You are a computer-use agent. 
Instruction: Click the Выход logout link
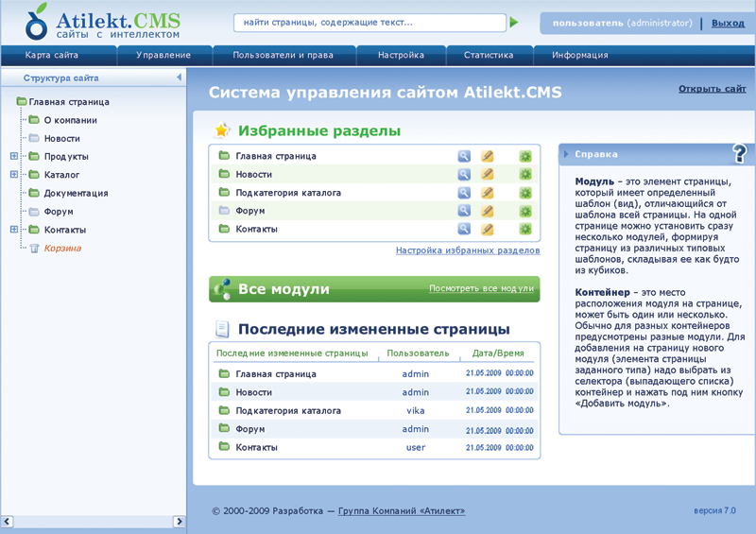(x=728, y=23)
